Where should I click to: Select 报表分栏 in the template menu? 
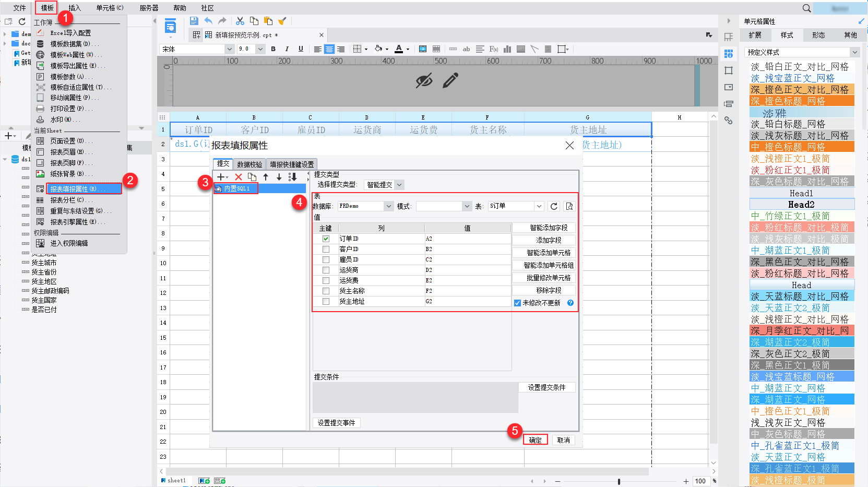click(66, 200)
